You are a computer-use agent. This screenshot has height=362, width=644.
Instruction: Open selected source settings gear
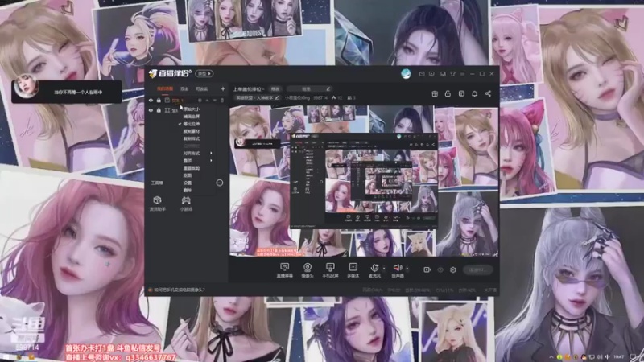tap(200, 100)
